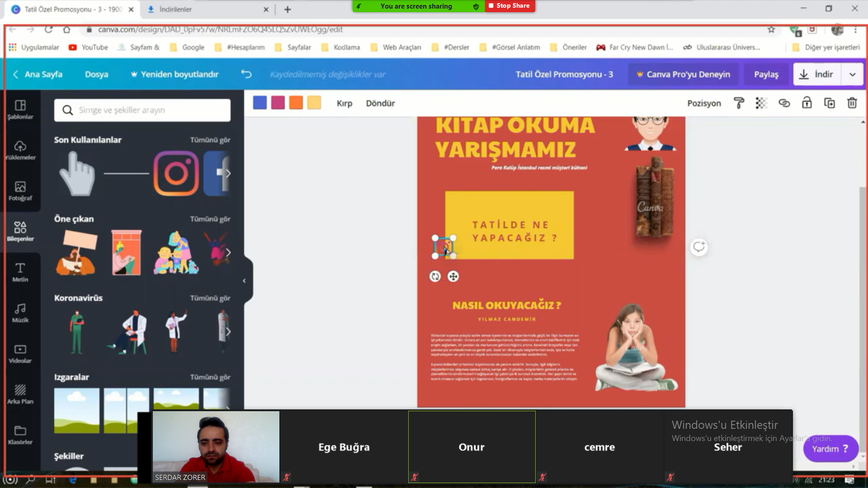The width and height of the screenshot is (868, 488).
Task: Collapse the side panel arrow handle
Action: coord(244,281)
